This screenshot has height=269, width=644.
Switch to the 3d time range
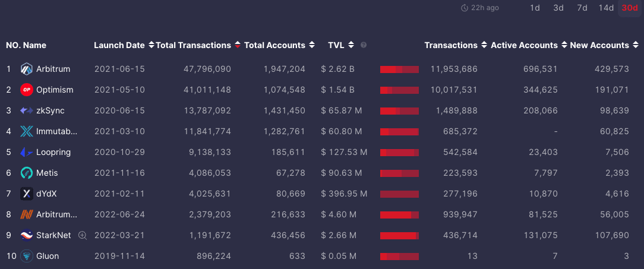558,8
